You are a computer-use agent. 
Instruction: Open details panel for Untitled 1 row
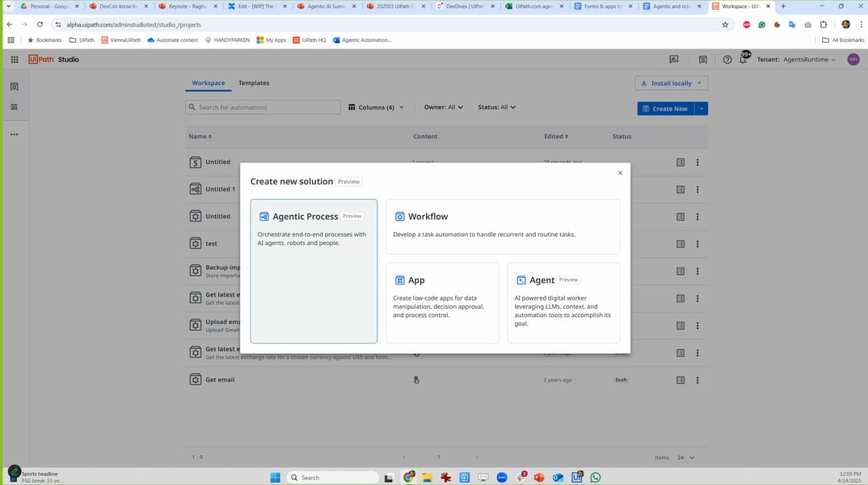tap(680, 189)
